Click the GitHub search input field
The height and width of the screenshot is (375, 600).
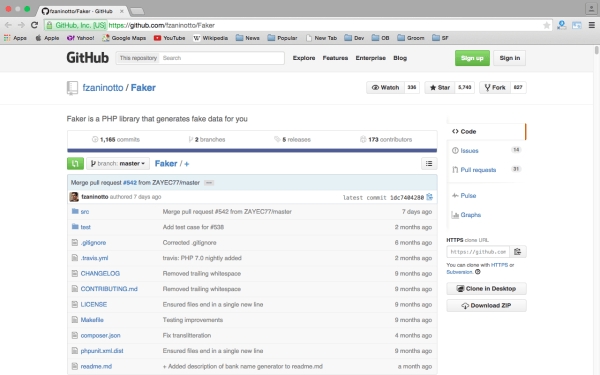coord(222,58)
